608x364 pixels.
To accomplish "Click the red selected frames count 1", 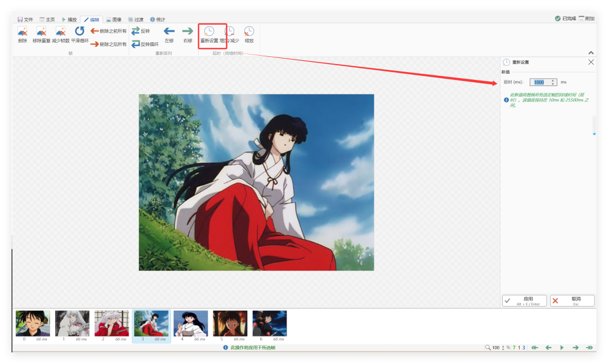I will click(x=519, y=348).
